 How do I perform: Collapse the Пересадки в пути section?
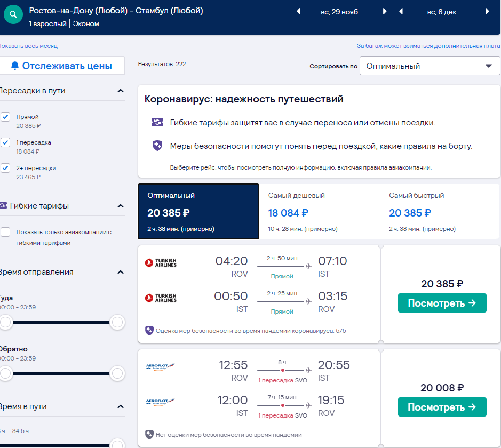tap(121, 91)
